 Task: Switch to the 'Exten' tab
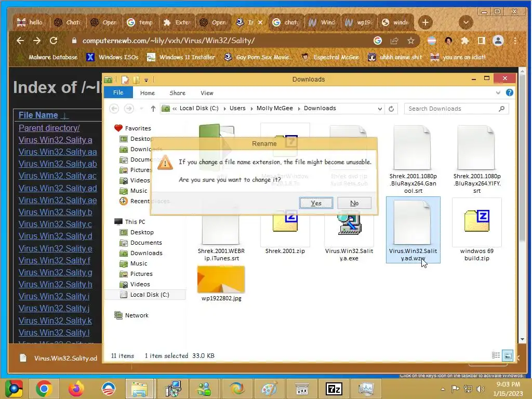click(x=177, y=22)
